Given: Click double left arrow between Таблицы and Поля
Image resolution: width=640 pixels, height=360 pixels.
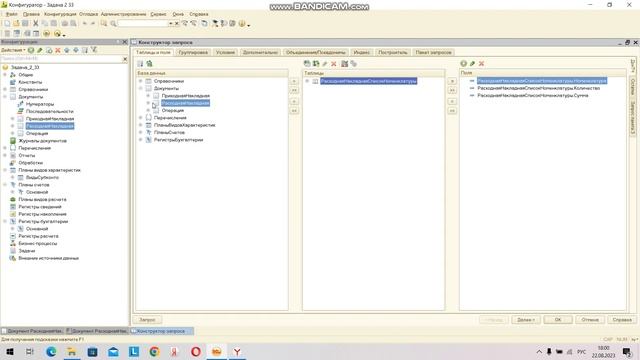Looking at the screenshot, I should (x=452, y=111).
